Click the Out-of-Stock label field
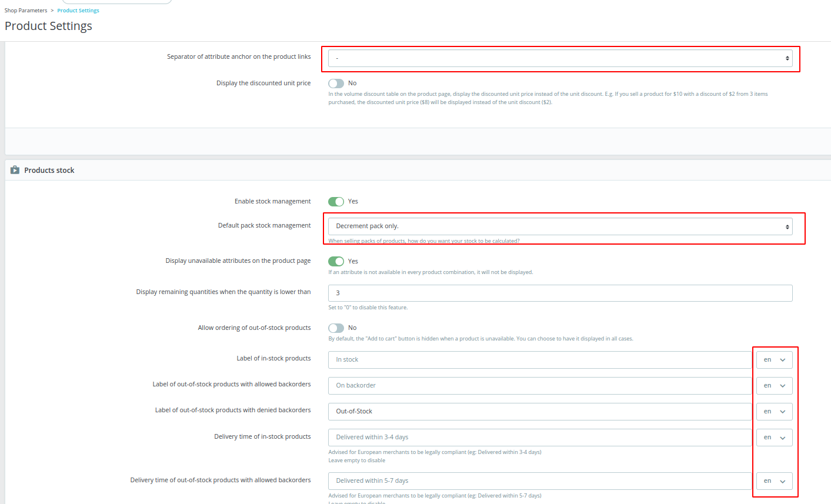The image size is (831, 504). [540, 412]
